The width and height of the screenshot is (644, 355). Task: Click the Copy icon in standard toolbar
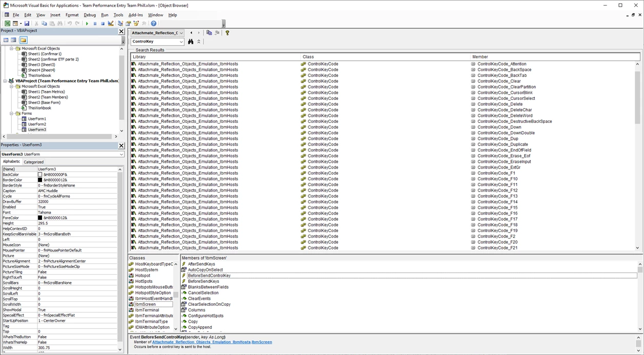(x=44, y=24)
